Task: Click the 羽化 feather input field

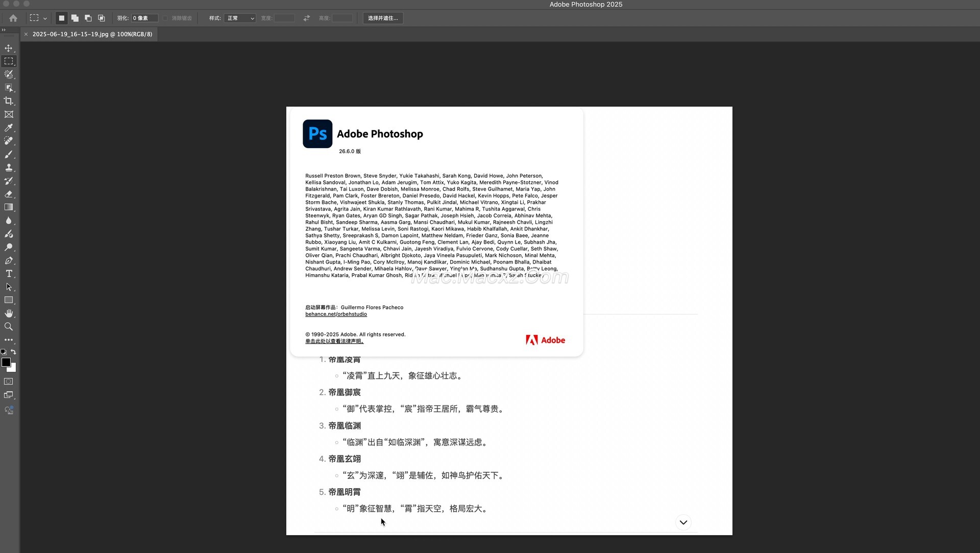Action: click(x=144, y=18)
